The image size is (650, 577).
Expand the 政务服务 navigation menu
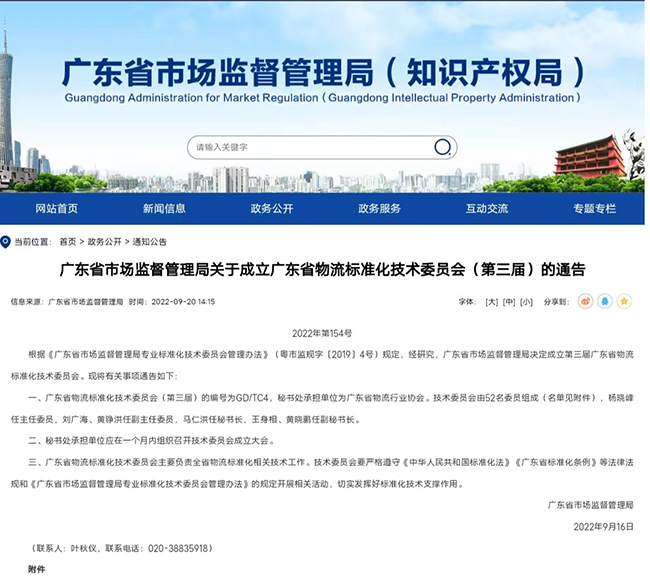379,208
